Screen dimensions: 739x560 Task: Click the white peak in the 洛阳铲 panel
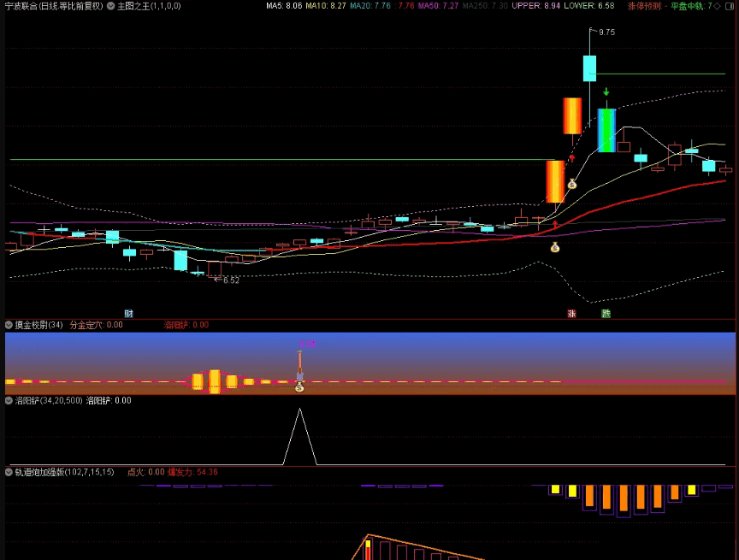(x=299, y=436)
